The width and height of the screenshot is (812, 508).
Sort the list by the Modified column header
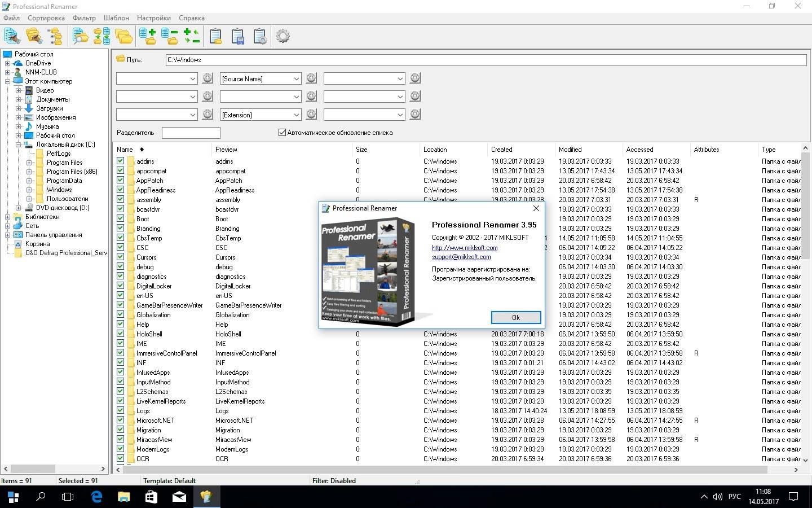click(588, 150)
